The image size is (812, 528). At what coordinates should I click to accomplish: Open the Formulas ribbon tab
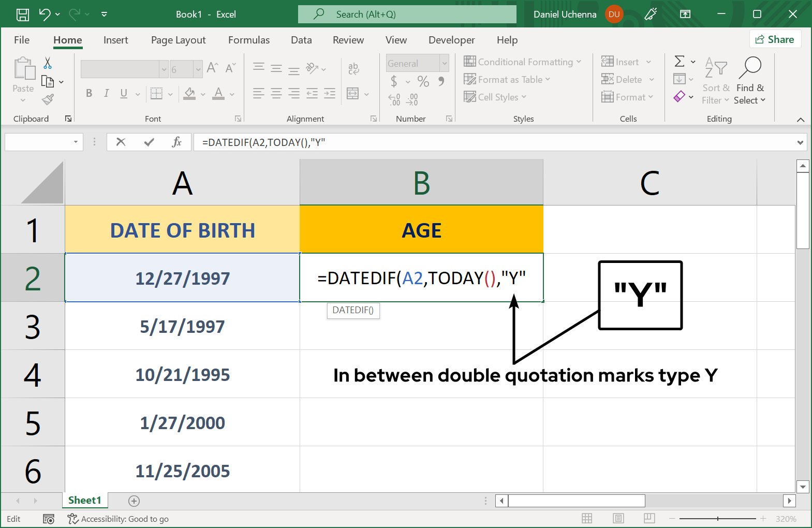click(x=248, y=40)
